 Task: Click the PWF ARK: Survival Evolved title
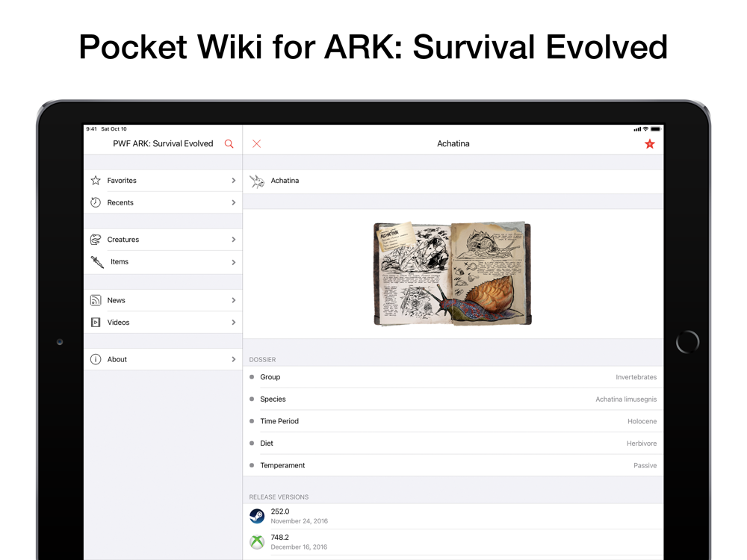pyautogui.click(x=163, y=143)
